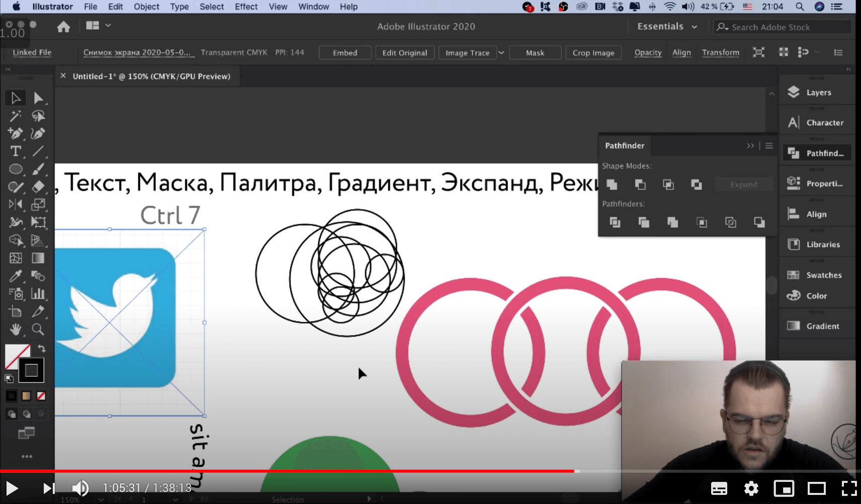Click the Fill color swatch
Image resolution: width=861 pixels, height=504 pixels.
point(17,356)
